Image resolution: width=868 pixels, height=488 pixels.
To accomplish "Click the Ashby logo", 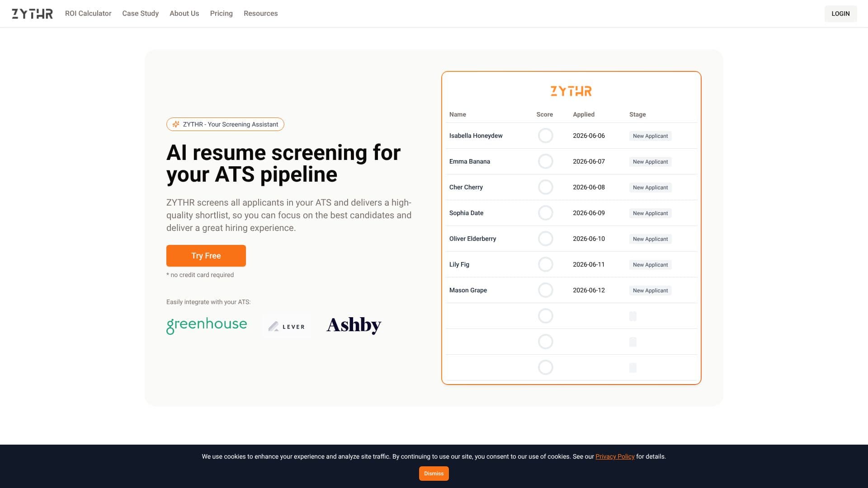I will (x=354, y=325).
